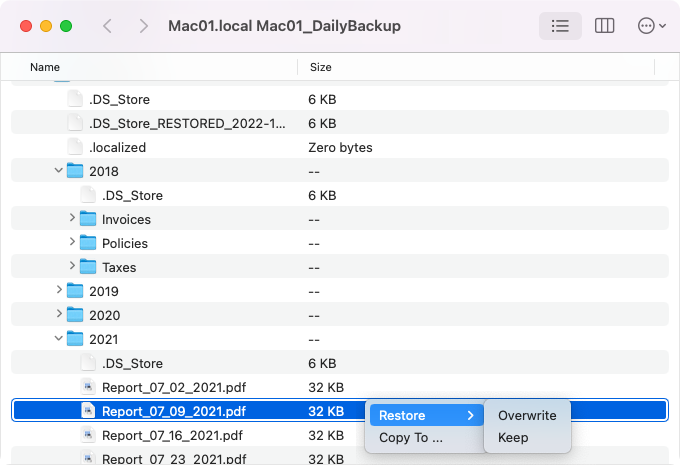Click the Mac01.local Mac01_DailyBackup window title
Image resolution: width=680 pixels, height=465 pixels.
point(284,26)
